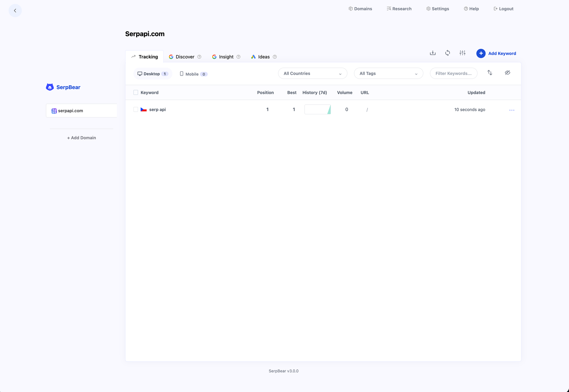Toggle the table columns visibility eye icon
The width and height of the screenshot is (569, 392).
507,73
